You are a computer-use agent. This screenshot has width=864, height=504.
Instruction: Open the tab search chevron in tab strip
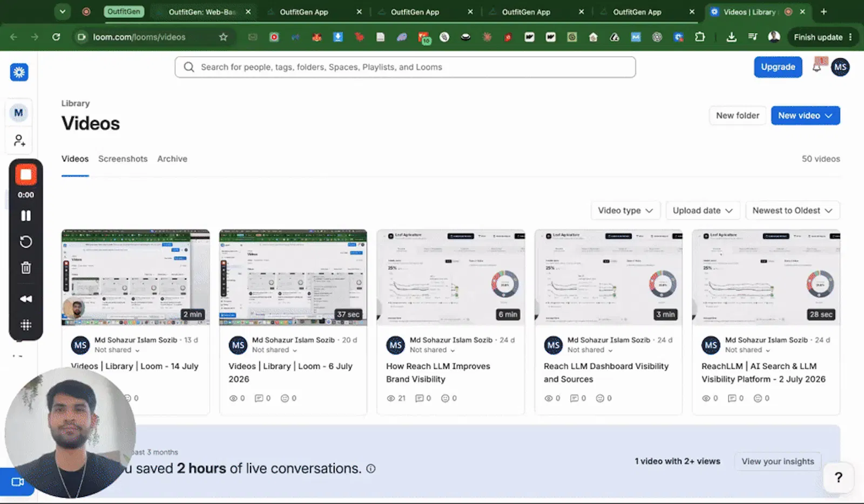(63, 11)
